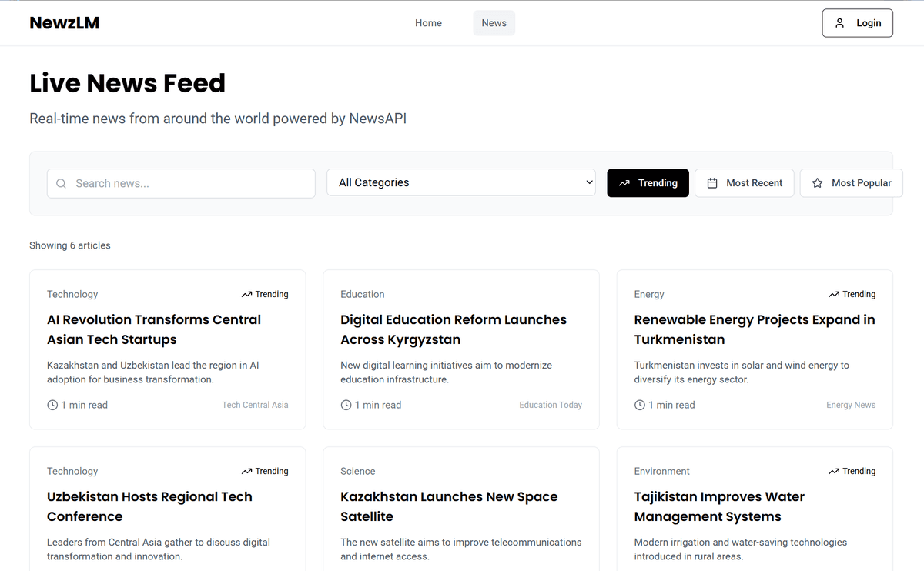Click Trending badge on Renewable Energy card
This screenshot has width=924, height=571.
pyautogui.click(x=852, y=294)
